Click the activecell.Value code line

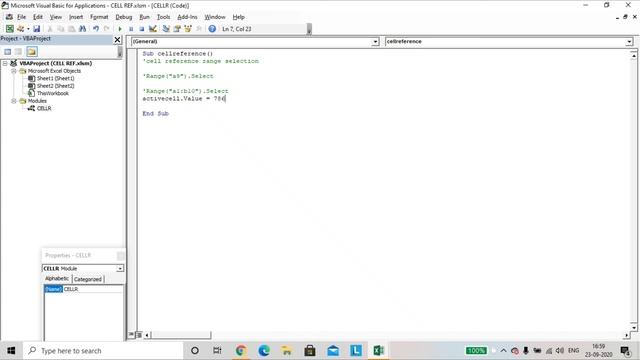[x=184, y=98]
